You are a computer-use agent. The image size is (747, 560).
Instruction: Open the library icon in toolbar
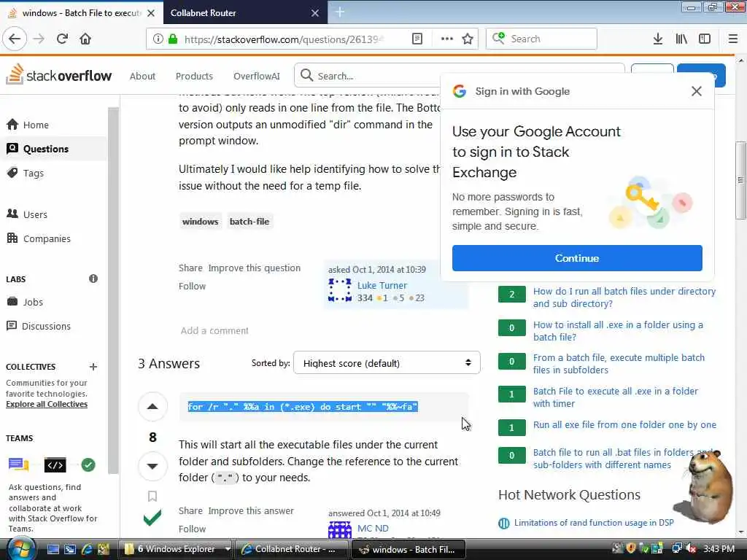pyautogui.click(x=681, y=39)
